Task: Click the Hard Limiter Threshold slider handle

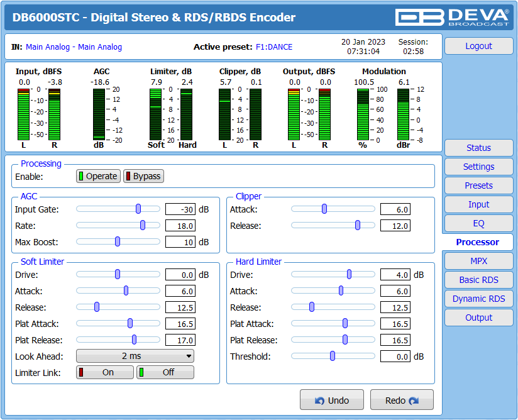Action: click(333, 356)
